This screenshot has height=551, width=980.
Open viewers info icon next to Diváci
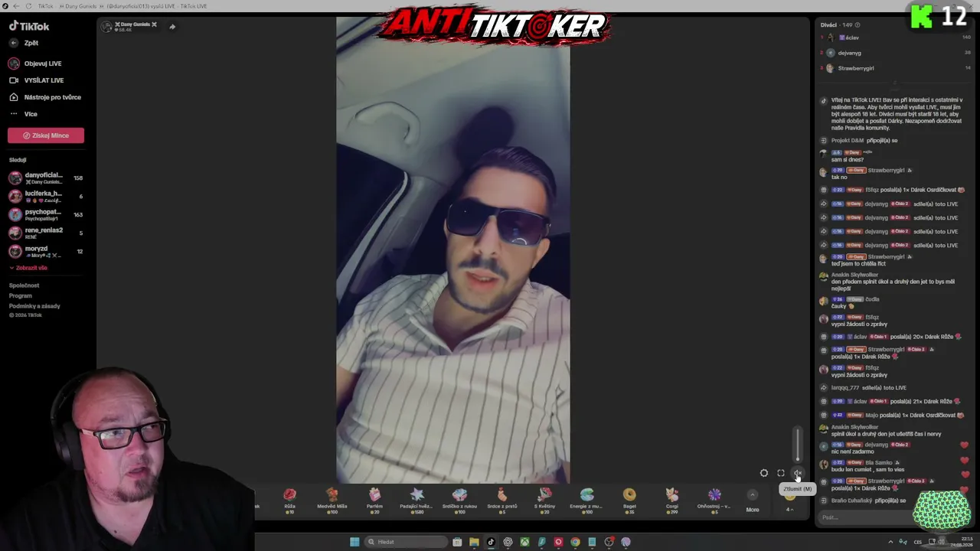click(x=857, y=25)
